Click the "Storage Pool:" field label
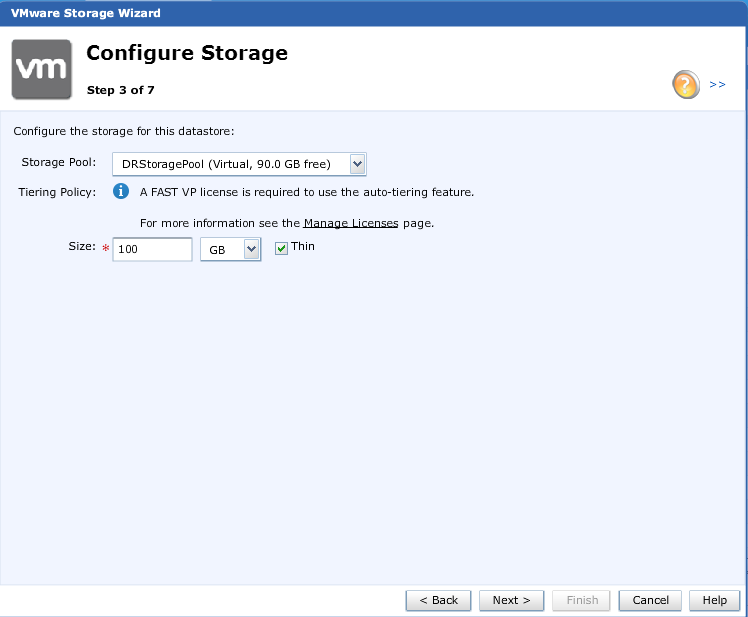The height and width of the screenshot is (617, 748). pos(59,162)
